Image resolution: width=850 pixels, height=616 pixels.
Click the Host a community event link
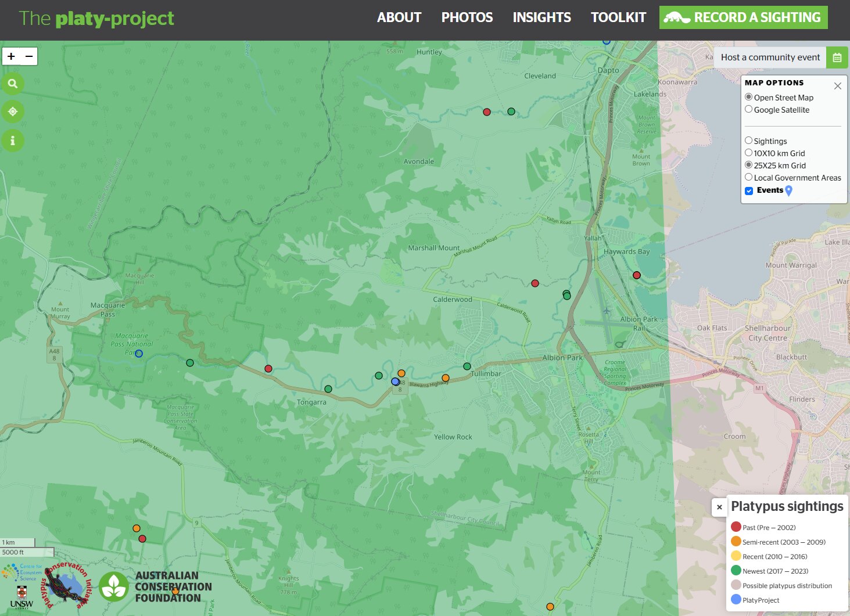tap(769, 57)
